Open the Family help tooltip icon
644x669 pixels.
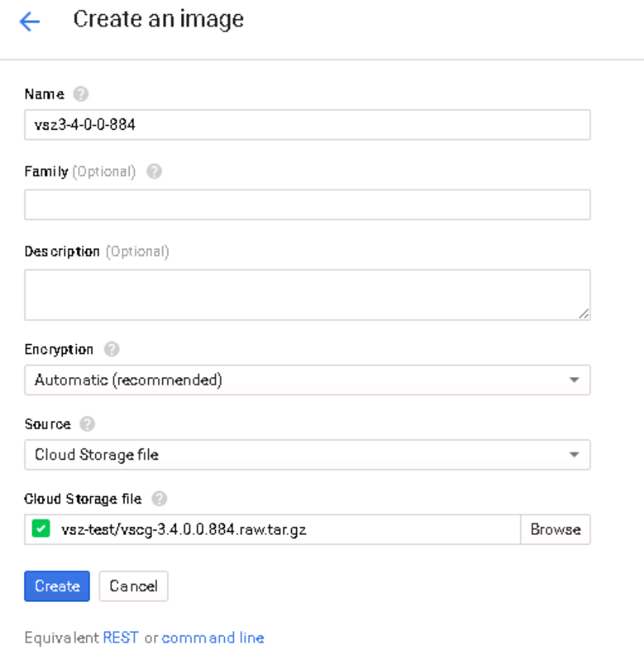(x=154, y=171)
